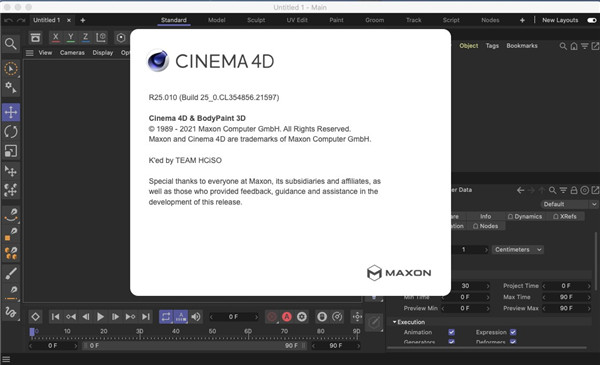Viewport: 600px width, 365px height.
Task: Open Object Manager search icon
Action: pyautogui.click(x=563, y=46)
